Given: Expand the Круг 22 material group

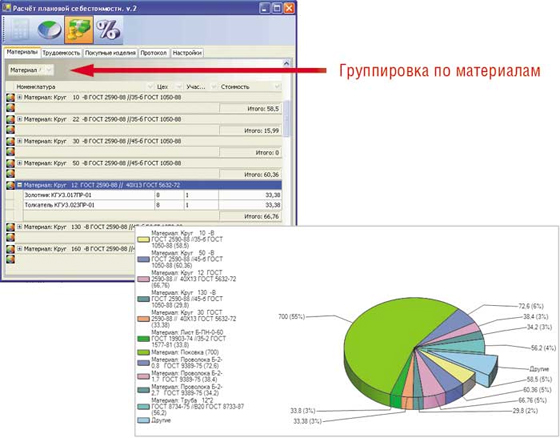Looking at the screenshot, I should pos(20,119).
